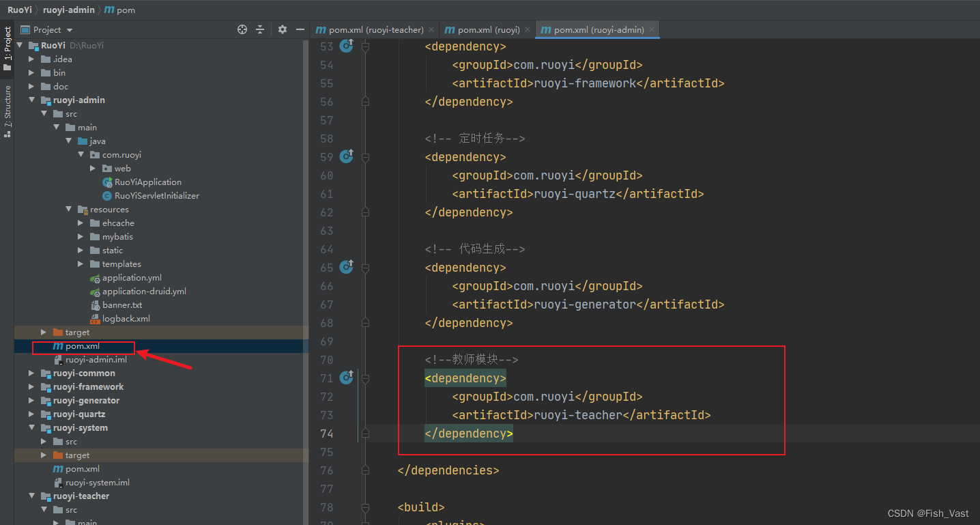This screenshot has height=525, width=980.
Task: Select RuoYiServletInitializer class file
Action: [x=151, y=196]
